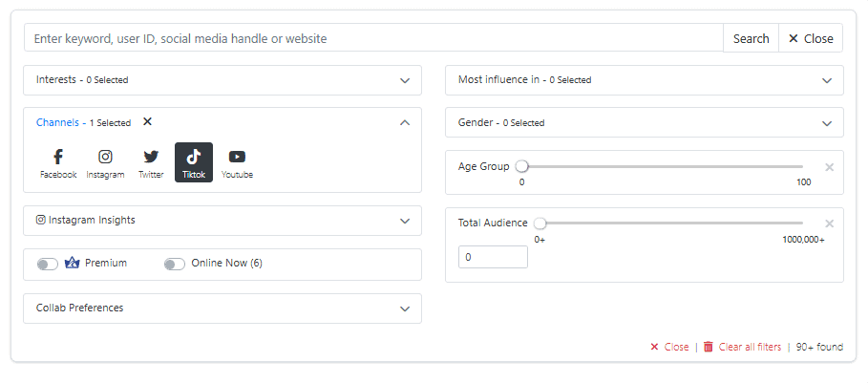
Task: Select the Instagram channel icon
Action: coord(105,162)
